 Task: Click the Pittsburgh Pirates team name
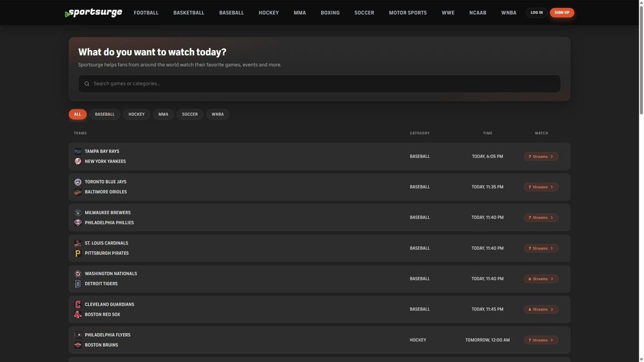(x=107, y=253)
